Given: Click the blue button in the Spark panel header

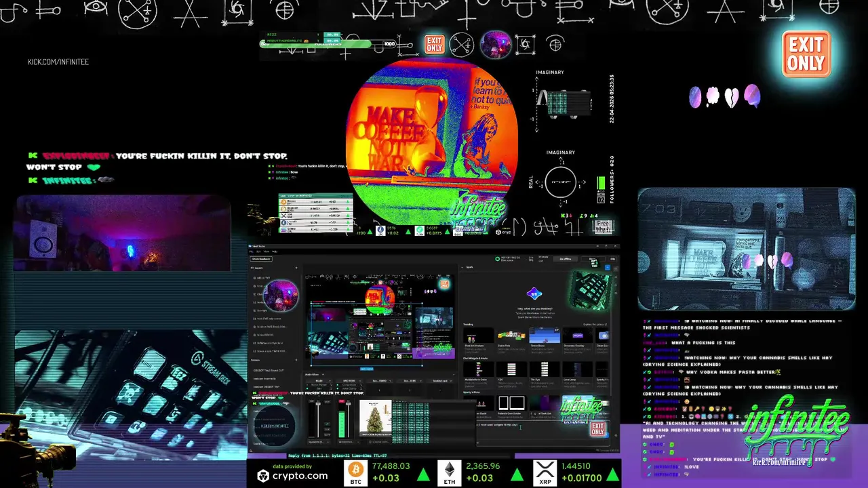Looking at the screenshot, I should 608,268.
